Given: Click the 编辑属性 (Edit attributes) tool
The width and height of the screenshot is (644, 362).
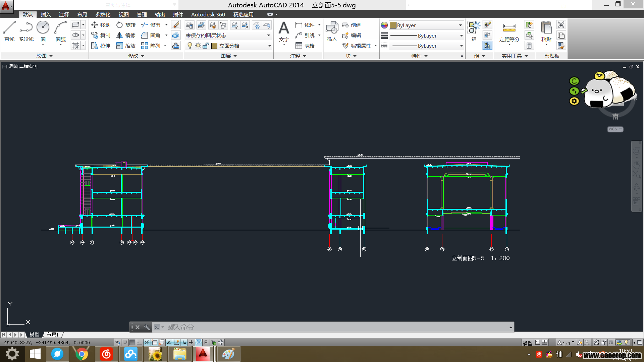Looking at the screenshot, I should click(357, 46).
